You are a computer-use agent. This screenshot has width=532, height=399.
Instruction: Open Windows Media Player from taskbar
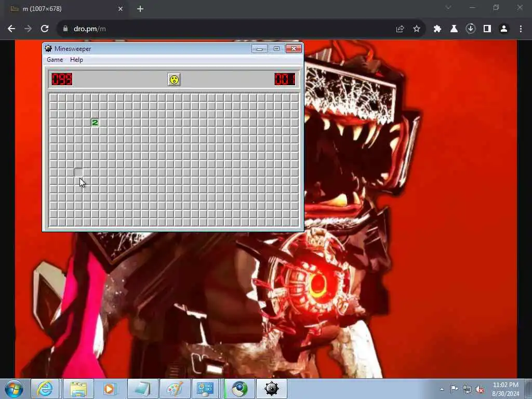click(x=109, y=389)
